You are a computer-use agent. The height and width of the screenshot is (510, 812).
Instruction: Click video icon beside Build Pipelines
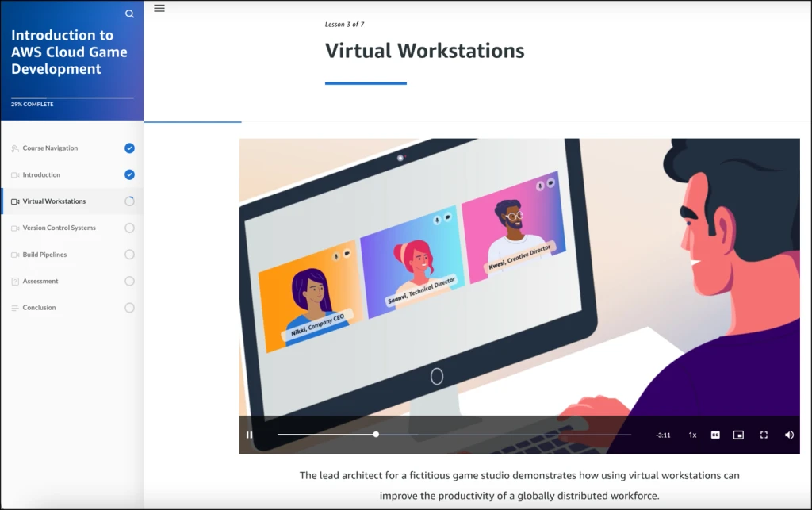pyautogui.click(x=15, y=255)
